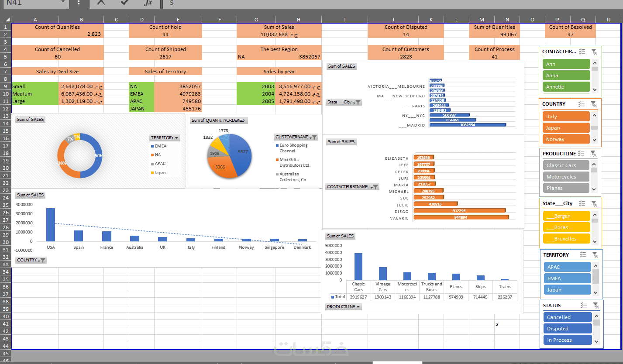This screenshot has width=623, height=364.
Task: Toggle the Italy country slicer item
Action: (x=566, y=117)
